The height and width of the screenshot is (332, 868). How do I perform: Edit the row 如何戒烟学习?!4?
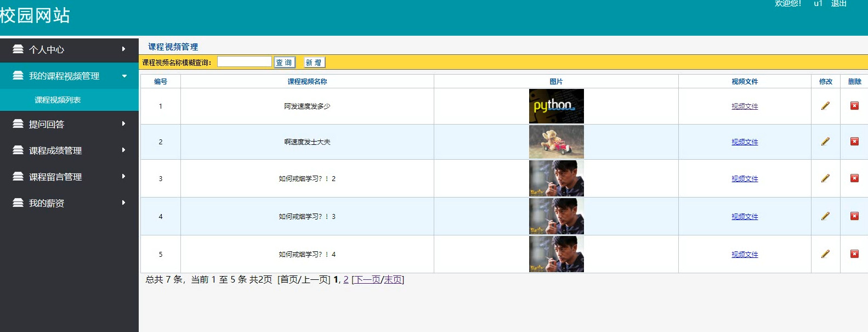(x=825, y=254)
